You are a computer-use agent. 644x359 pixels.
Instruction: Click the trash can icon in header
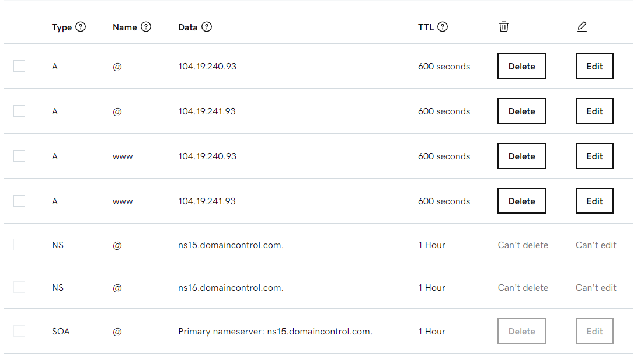click(503, 27)
